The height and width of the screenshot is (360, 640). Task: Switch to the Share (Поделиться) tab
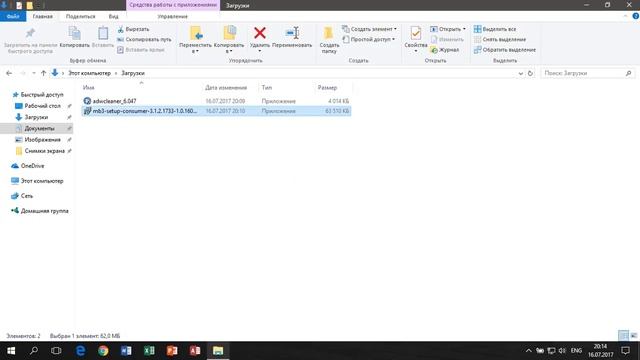[x=80, y=16]
